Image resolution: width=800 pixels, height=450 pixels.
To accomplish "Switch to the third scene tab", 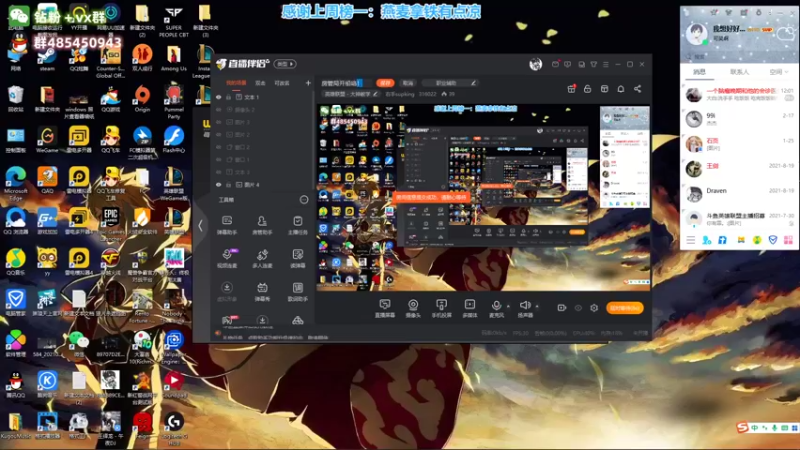I will click(x=282, y=83).
